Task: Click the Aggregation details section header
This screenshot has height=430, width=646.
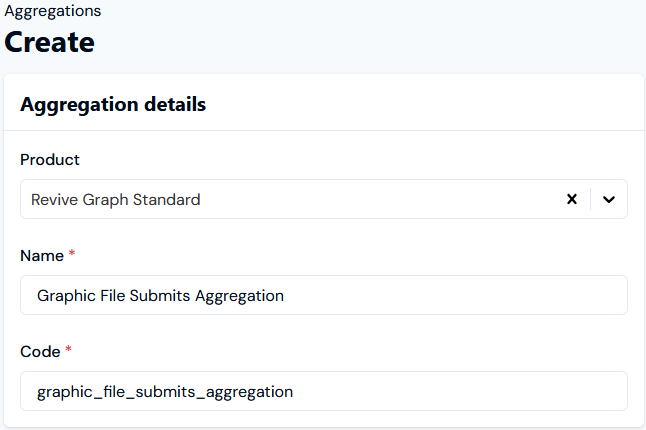Action: tap(113, 104)
